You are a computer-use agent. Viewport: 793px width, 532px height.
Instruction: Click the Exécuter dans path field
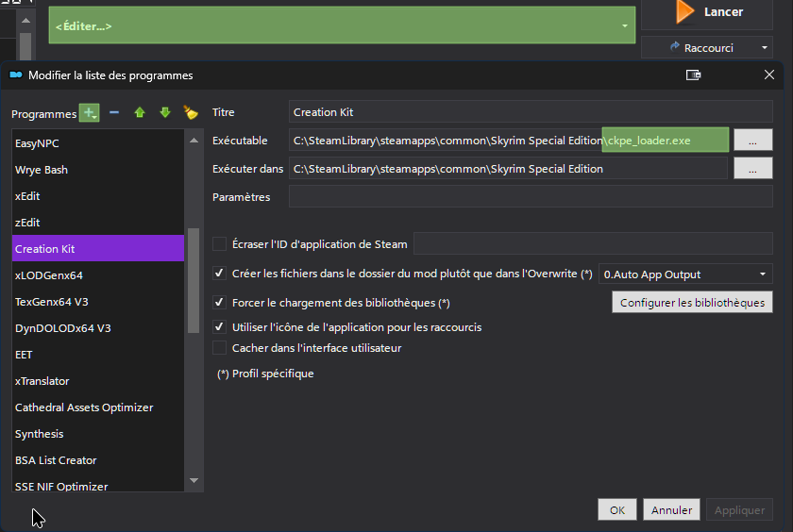pyautogui.click(x=508, y=168)
